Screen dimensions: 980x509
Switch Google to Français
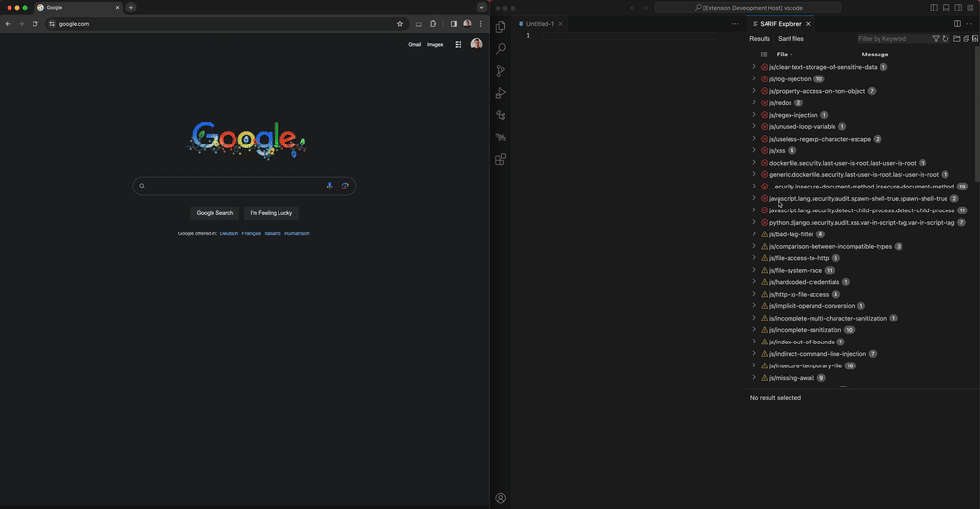pos(252,233)
